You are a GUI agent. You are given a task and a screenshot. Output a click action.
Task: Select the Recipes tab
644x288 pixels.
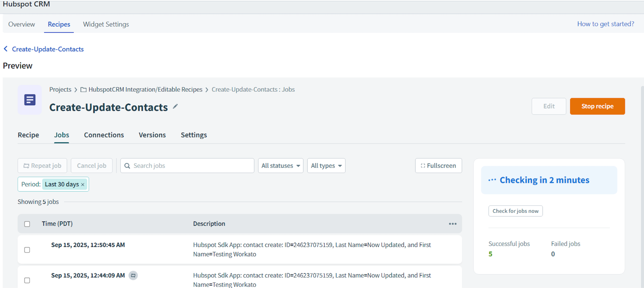click(x=59, y=24)
